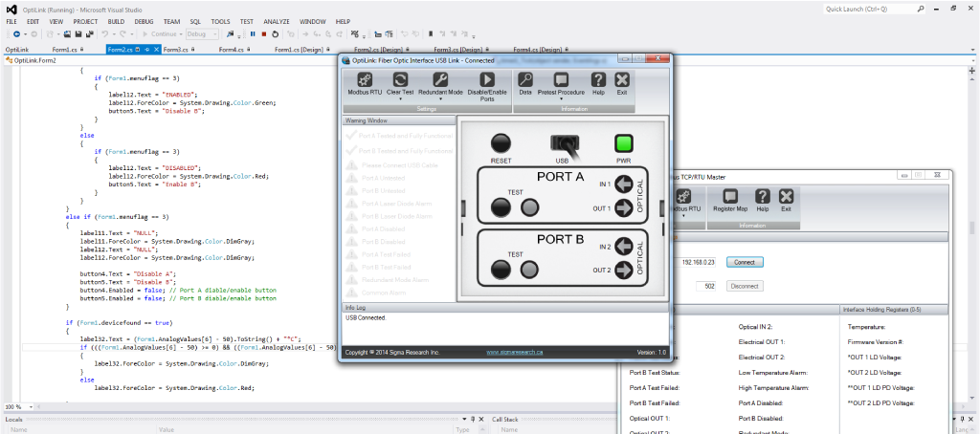Open the Undo history dropdown arrow
The image size is (980, 434).
tap(114, 34)
